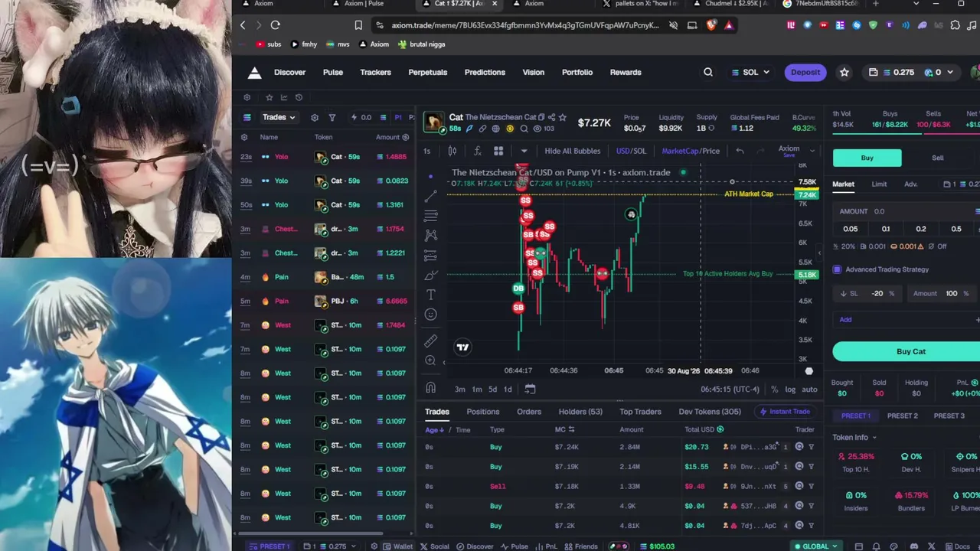Open the candlestick chart type icon

point(452,151)
